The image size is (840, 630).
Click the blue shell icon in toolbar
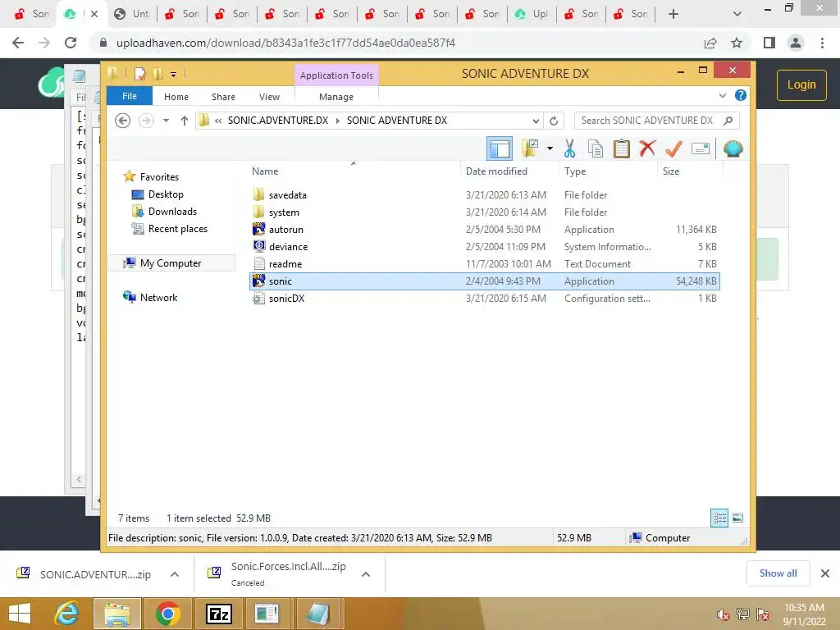point(733,148)
